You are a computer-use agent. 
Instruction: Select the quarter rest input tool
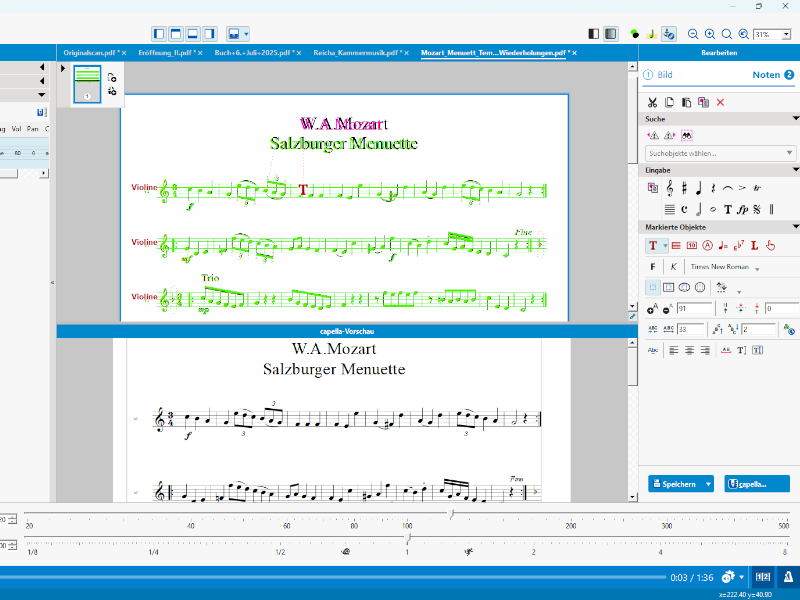click(x=713, y=188)
